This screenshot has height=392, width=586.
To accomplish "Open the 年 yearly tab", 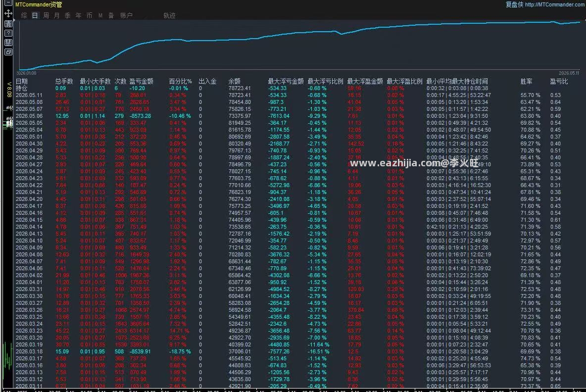I will tap(79, 15).
